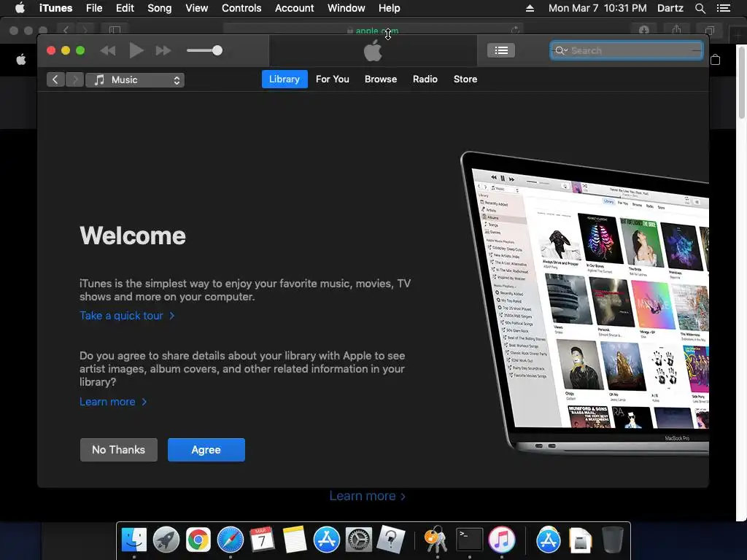Open Spotlight search in menu bar
This screenshot has height=560, width=747.
700,8
